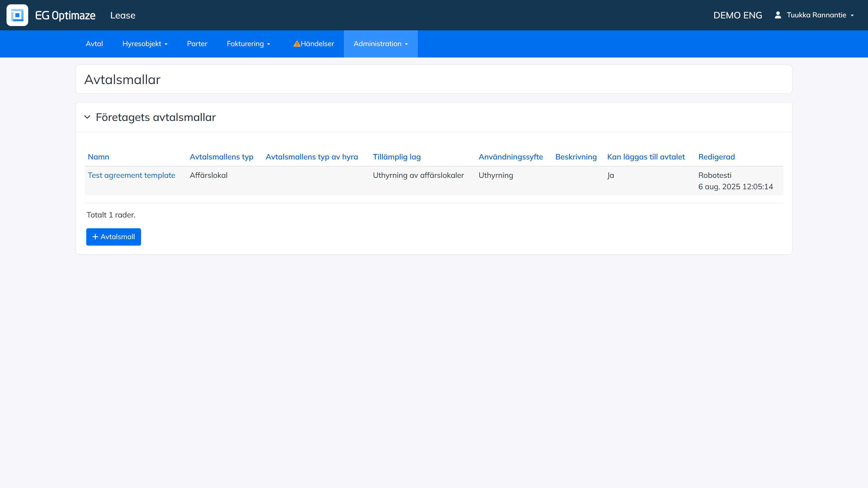The image size is (868, 488).
Task: Click the Affärslokal cell
Action: 209,175
